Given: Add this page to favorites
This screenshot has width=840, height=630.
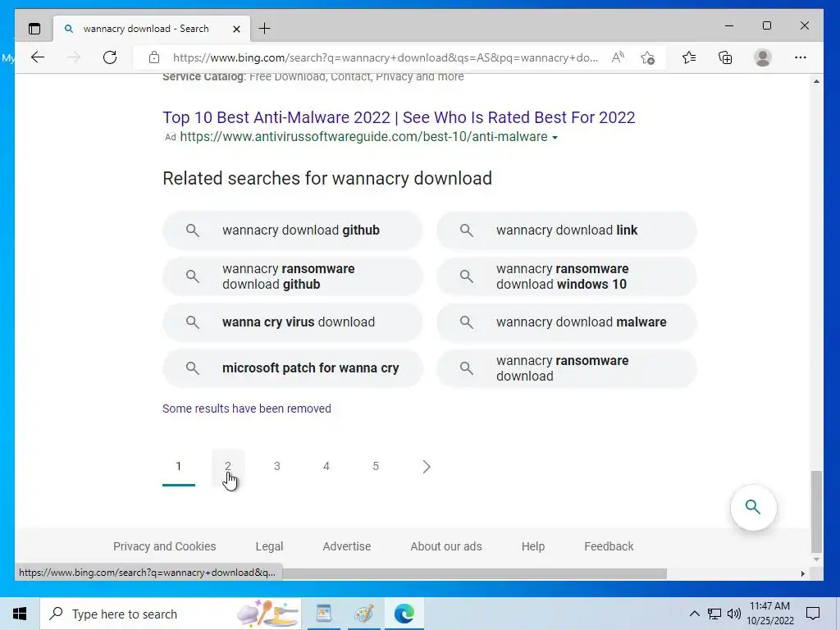Looking at the screenshot, I should (x=648, y=57).
